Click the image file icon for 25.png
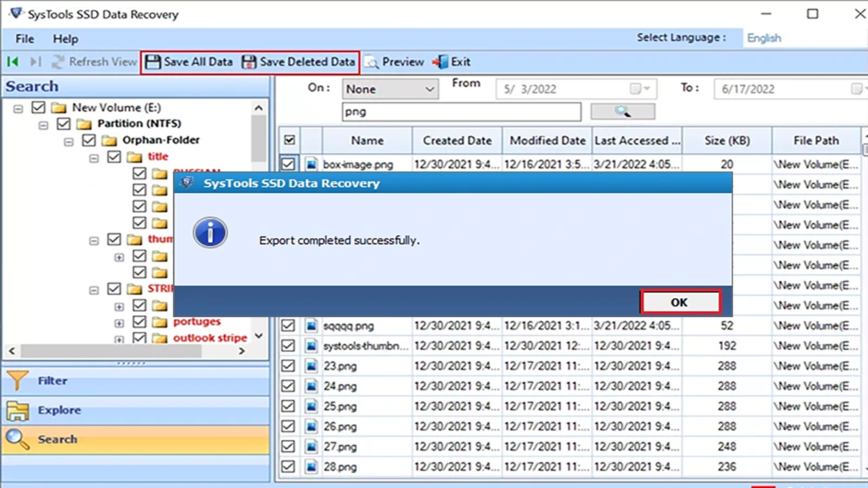The image size is (868, 488). tap(311, 406)
